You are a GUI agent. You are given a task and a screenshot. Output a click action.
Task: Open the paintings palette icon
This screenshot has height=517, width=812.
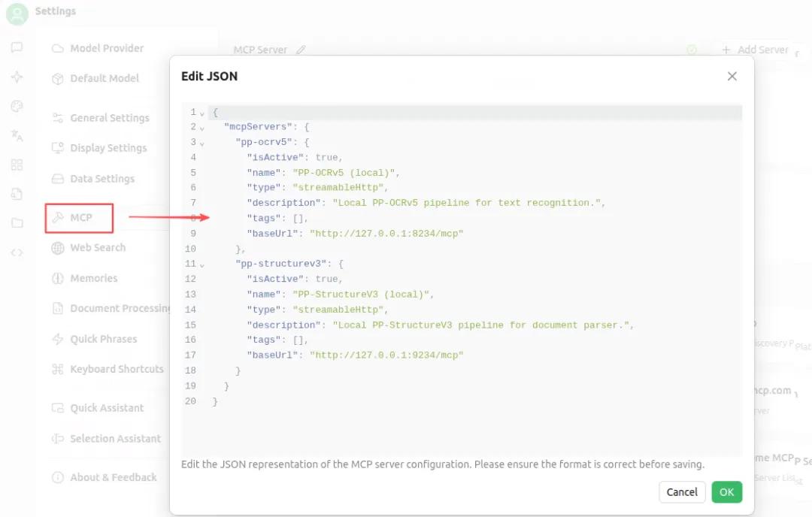[17, 106]
